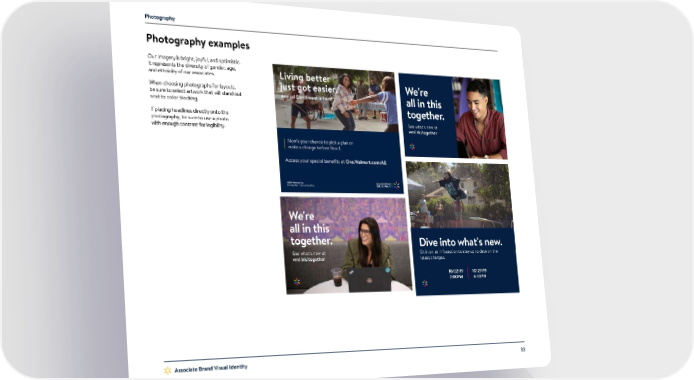The width and height of the screenshot is (694, 380).
Task: Click spark logo in woman-with-laptop ad
Action: tap(297, 281)
